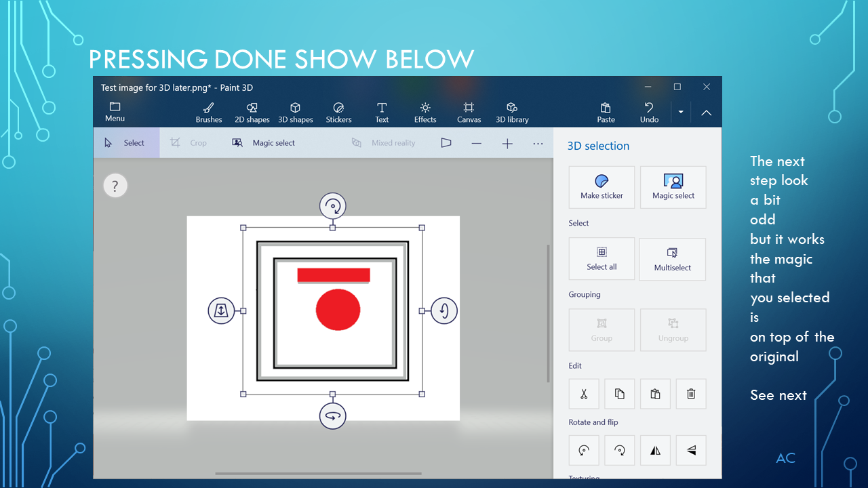Open the Stickers panel
The width and height of the screenshot is (868, 488).
coord(338,112)
